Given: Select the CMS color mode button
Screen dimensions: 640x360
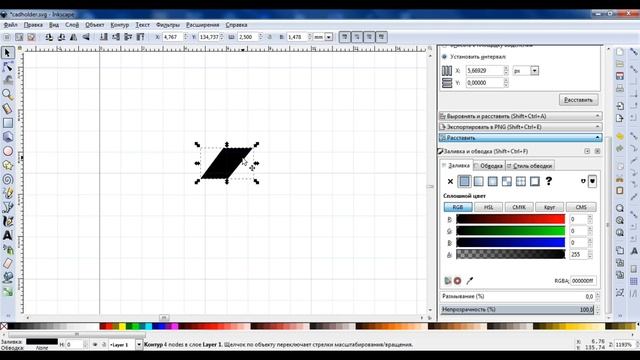Looking at the screenshot, I should (x=581, y=207).
